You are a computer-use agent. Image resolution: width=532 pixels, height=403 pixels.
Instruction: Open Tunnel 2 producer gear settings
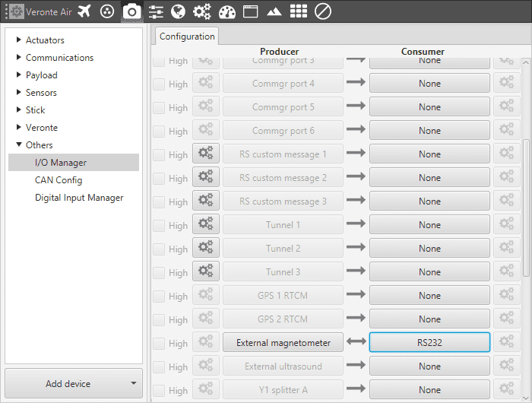point(206,248)
